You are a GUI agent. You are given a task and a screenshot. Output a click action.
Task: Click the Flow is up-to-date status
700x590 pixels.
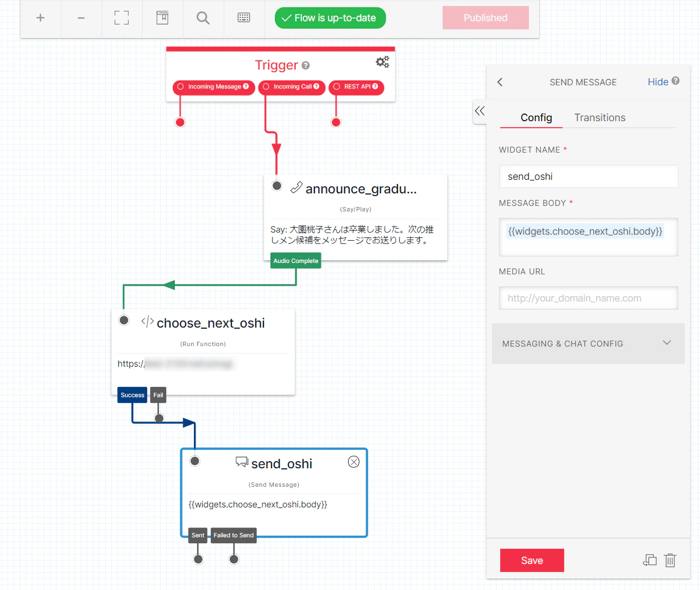pyautogui.click(x=330, y=18)
